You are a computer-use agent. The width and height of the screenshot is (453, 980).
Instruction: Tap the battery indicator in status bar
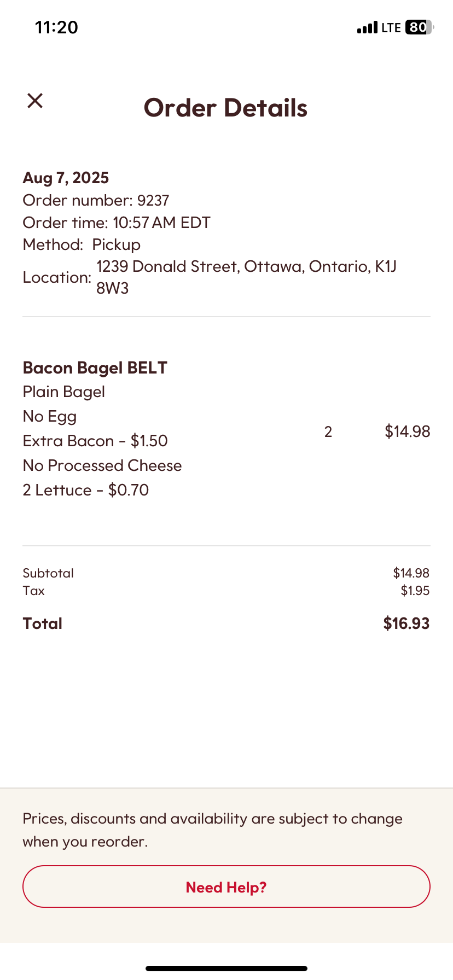click(x=419, y=27)
